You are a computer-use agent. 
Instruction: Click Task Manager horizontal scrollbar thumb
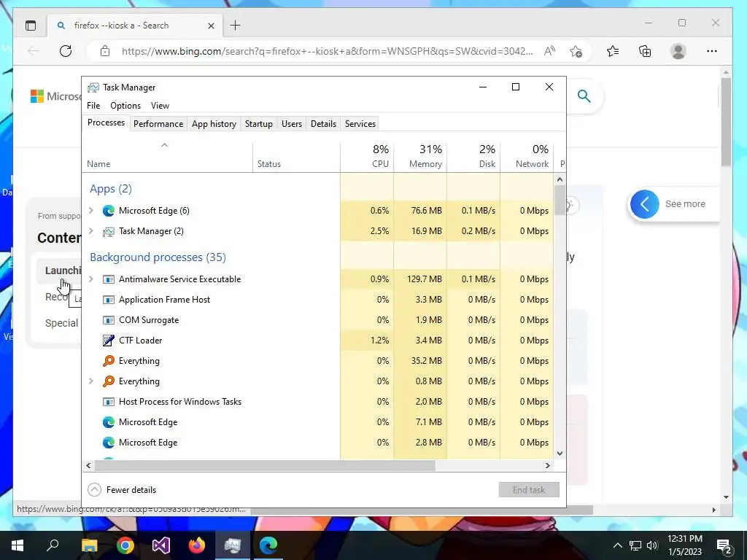pos(265,466)
